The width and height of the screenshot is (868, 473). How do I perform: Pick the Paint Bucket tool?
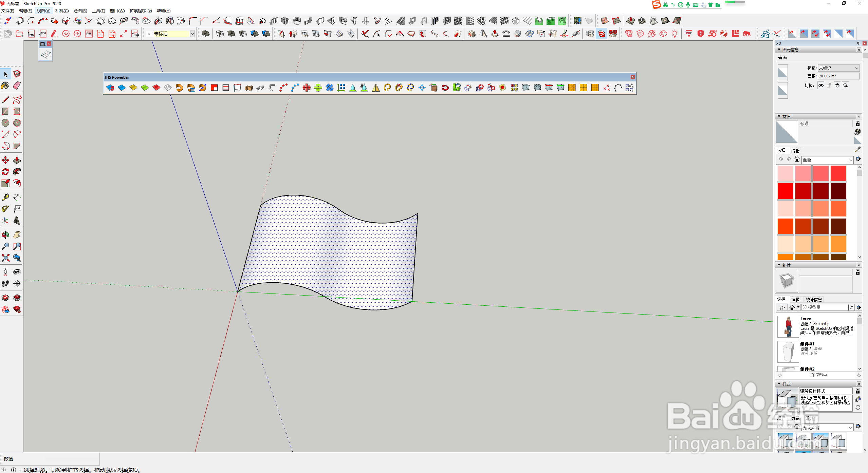pyautogui.click(x=5, y=86)
